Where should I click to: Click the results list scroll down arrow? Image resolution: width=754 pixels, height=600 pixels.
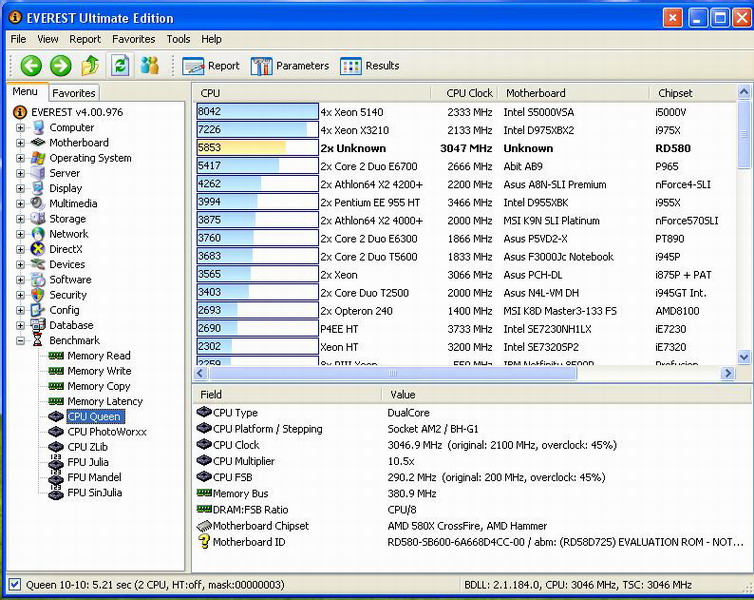[x=744, y=357]
